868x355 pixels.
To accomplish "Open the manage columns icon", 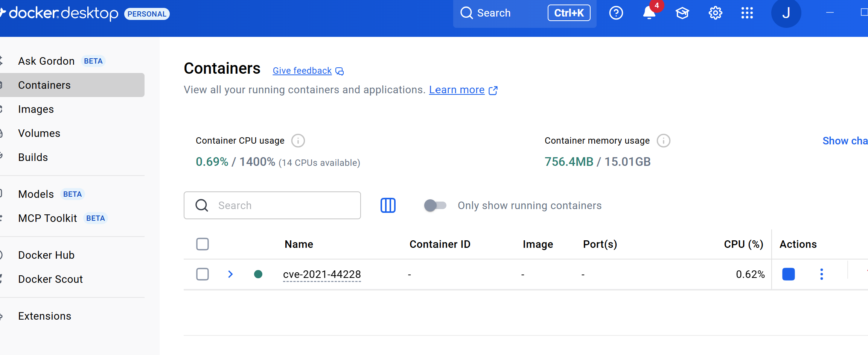I will click(x=388, y=205).
